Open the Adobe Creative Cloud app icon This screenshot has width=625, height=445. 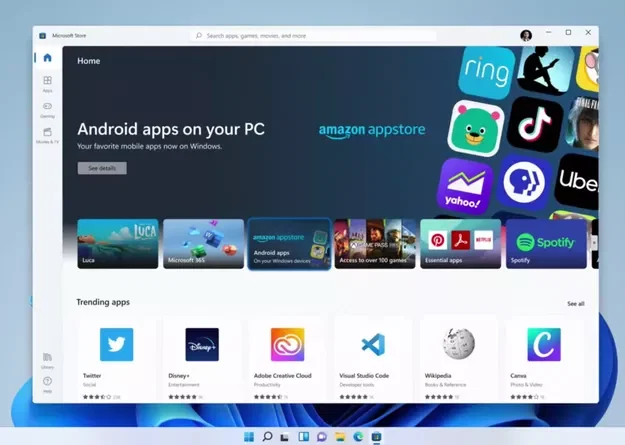tap(287, 345)
